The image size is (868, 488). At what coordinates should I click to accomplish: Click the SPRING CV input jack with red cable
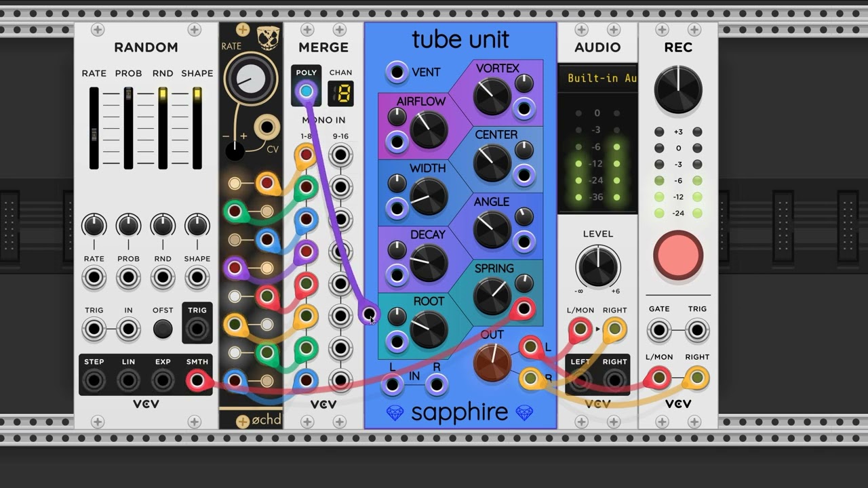click(524, 309)
